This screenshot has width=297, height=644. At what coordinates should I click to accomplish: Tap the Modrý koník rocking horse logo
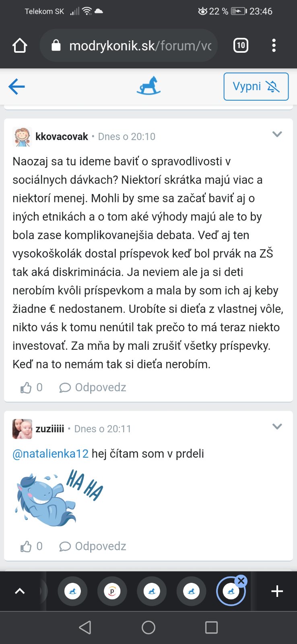point(148,86)
